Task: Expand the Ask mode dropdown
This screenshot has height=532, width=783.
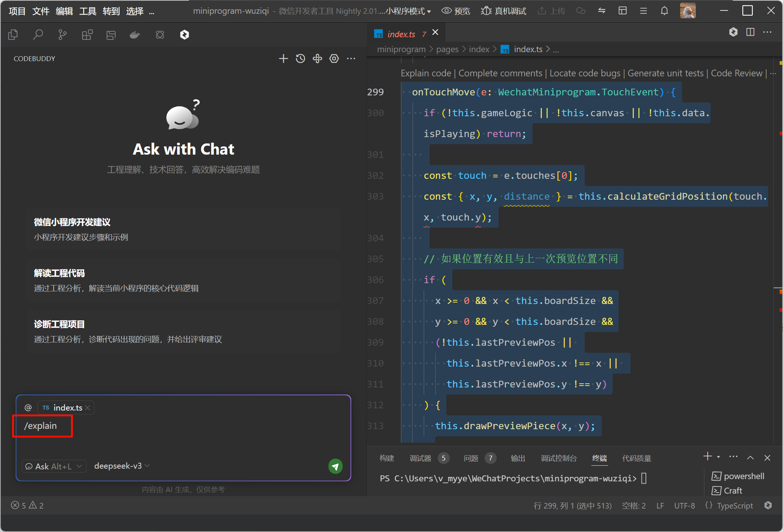Action: point(54,466)
